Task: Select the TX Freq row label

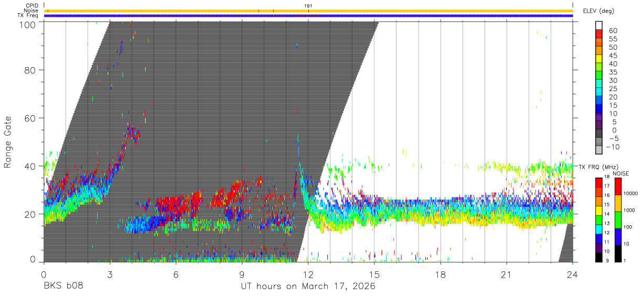Action: pyautogui.click(x=28, y=16)
